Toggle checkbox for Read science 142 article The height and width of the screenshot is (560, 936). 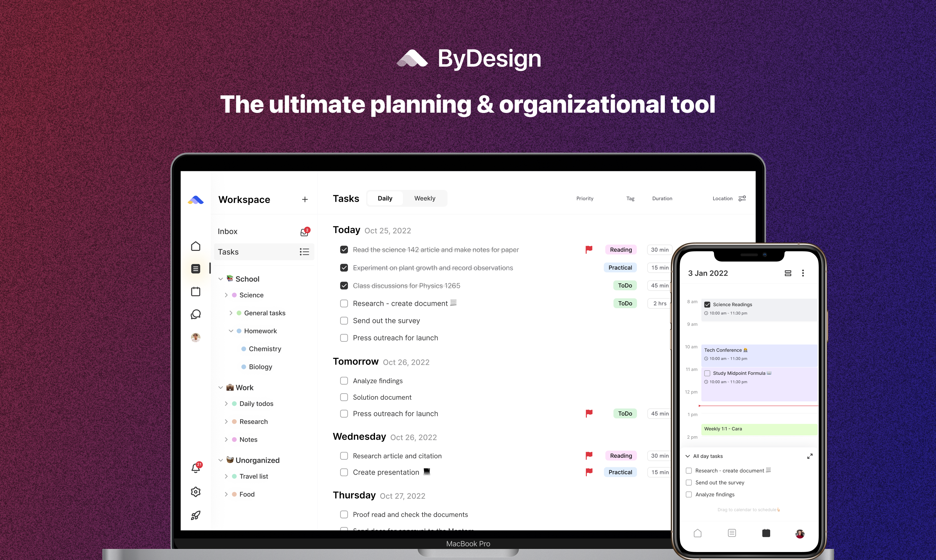(343, 249)
